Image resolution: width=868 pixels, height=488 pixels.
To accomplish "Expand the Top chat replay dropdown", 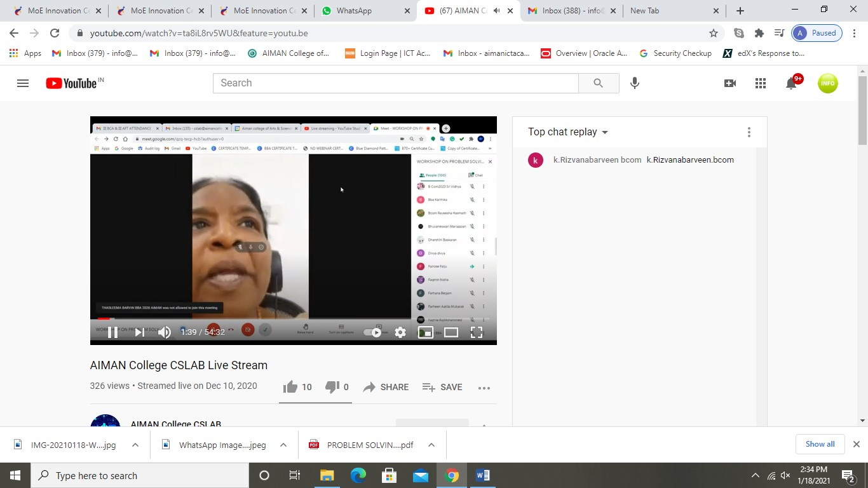I will point(568,132).
